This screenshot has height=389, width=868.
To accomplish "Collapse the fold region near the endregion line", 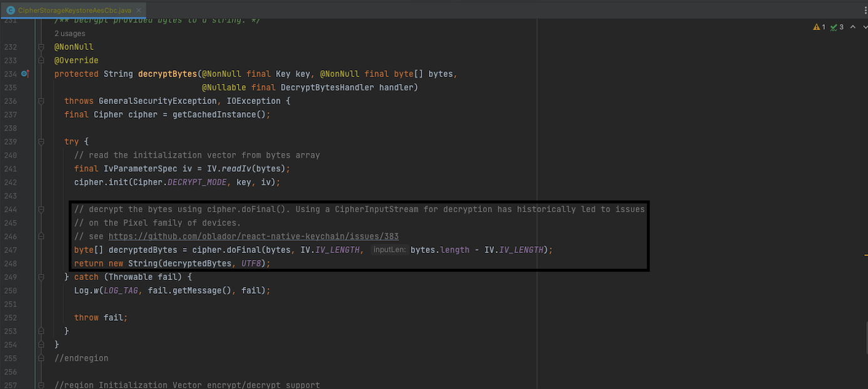I will (x=40, y=358).
